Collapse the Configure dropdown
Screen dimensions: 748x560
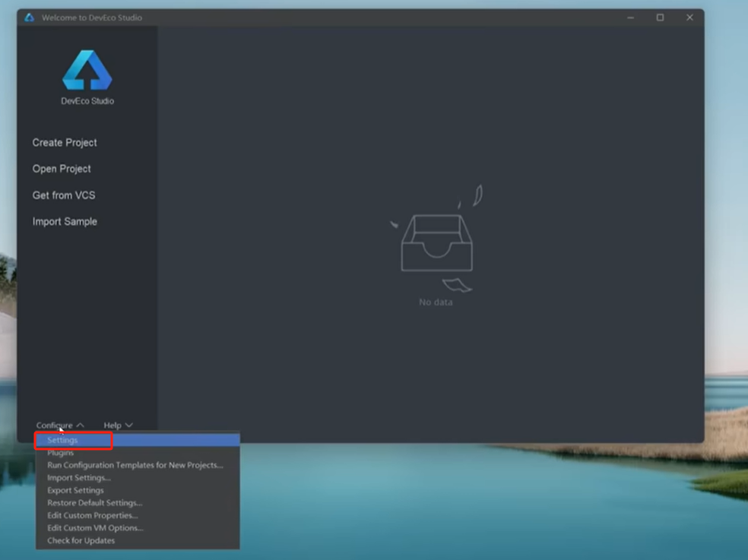(x=60, y=425)
